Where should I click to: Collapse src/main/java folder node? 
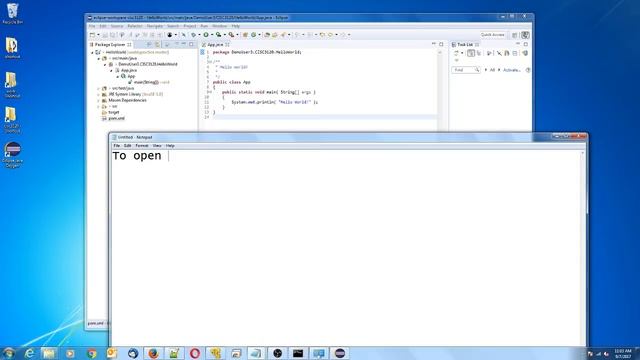[x=98, y=58]
